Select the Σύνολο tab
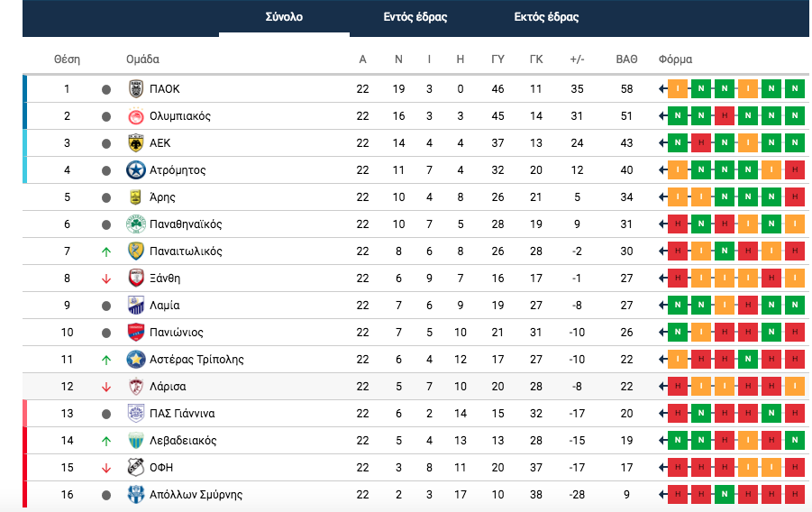 [284, 17]
